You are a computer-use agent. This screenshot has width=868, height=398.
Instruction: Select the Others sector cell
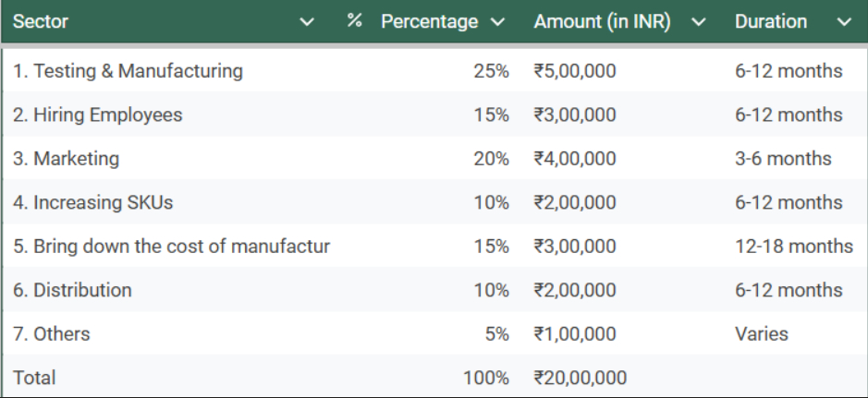click(x=52, y=334)
